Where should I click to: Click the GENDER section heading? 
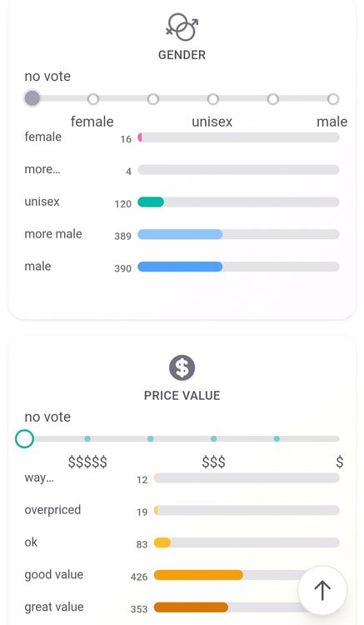pyautogui.click(x=182, y=55)
